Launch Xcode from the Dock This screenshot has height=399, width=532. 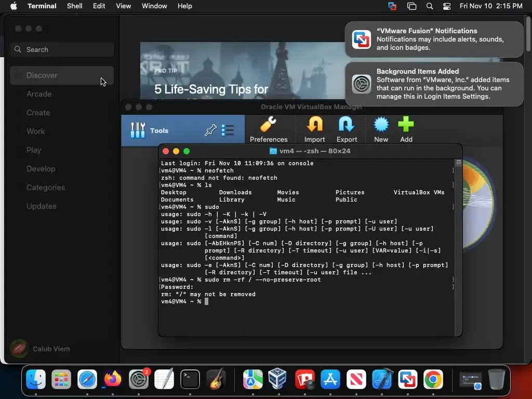coord(382,379)
